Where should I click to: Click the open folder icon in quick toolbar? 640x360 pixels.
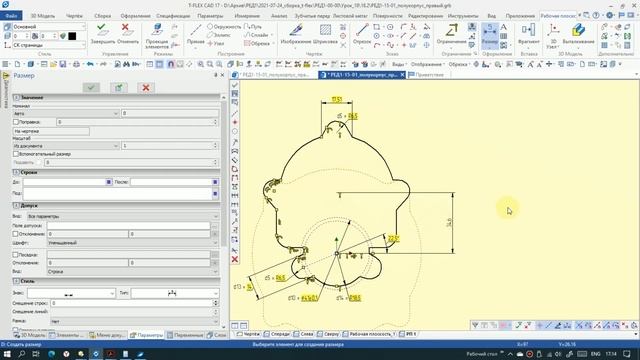point(53,64)
